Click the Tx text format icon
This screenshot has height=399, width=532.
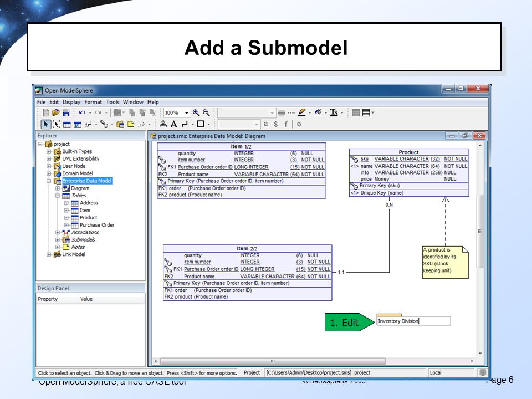(x=334, y=112)
